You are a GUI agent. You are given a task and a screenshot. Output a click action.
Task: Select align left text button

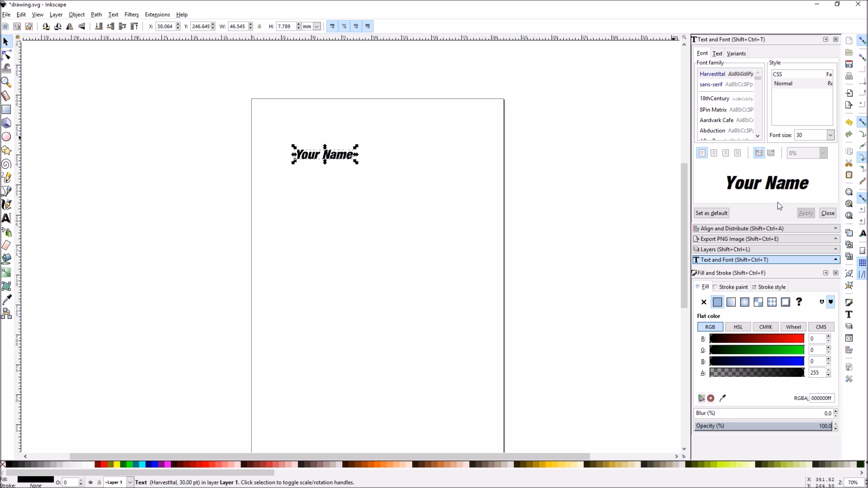(702, 153)
